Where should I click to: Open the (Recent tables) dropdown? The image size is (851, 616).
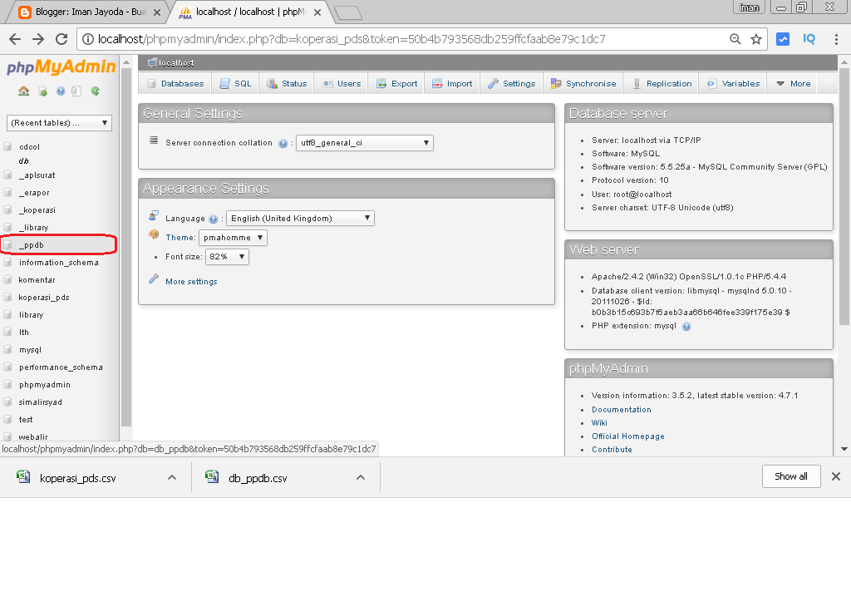tap(58, 122)
